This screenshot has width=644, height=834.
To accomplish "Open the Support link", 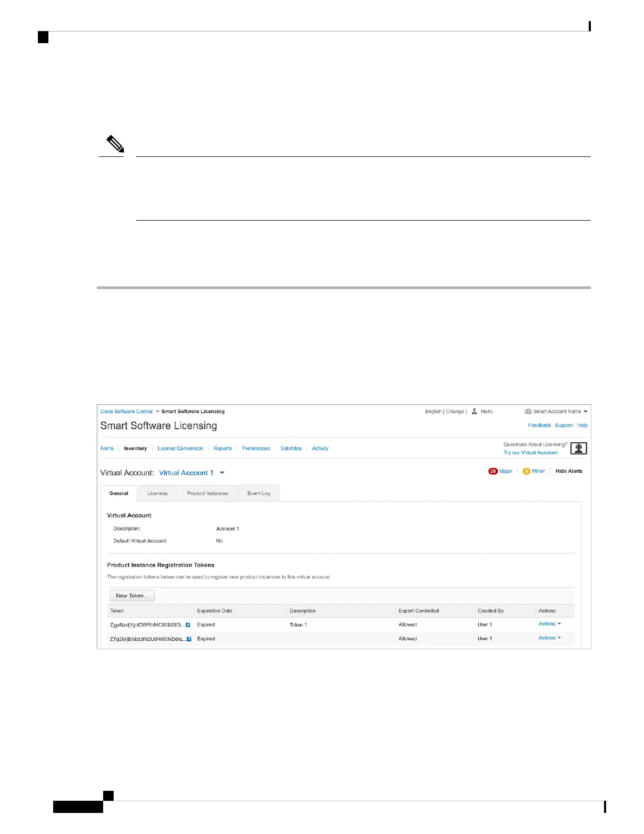I will 564,425.
